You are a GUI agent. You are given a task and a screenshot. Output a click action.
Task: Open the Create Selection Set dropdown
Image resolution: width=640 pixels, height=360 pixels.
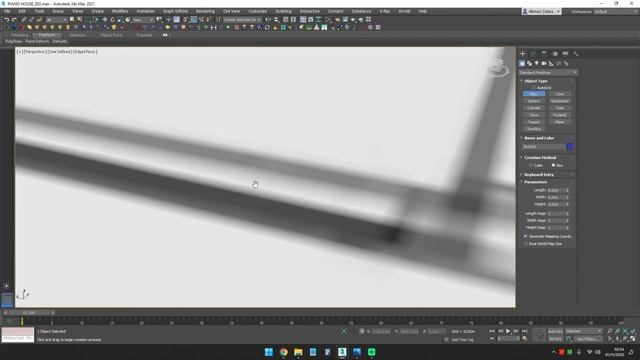pos(242,20)
